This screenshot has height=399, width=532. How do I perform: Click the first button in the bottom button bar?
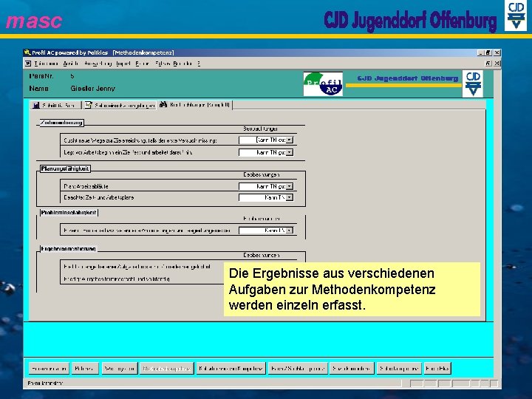click(x=49, y=368)
